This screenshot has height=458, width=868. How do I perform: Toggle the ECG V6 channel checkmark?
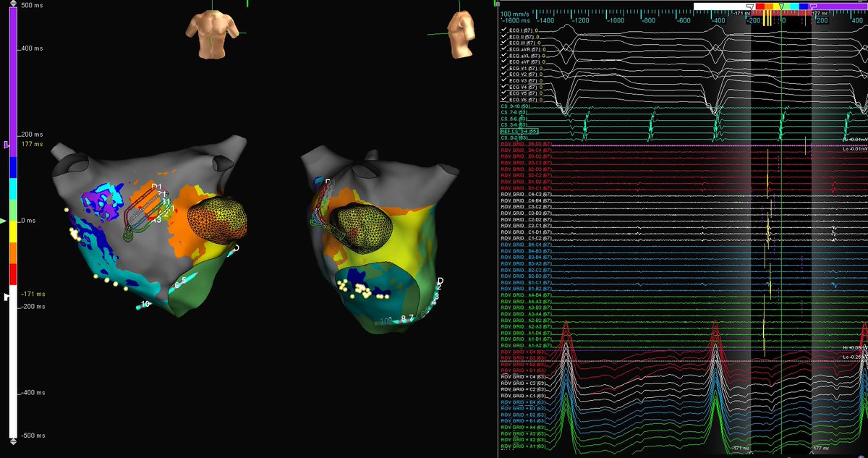[x=503, y=99]
